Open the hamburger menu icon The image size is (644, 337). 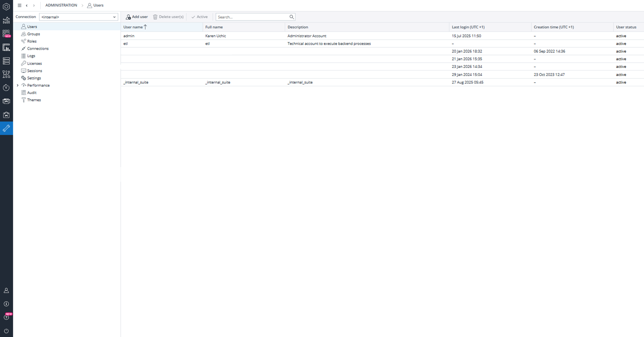click(19, 5)
